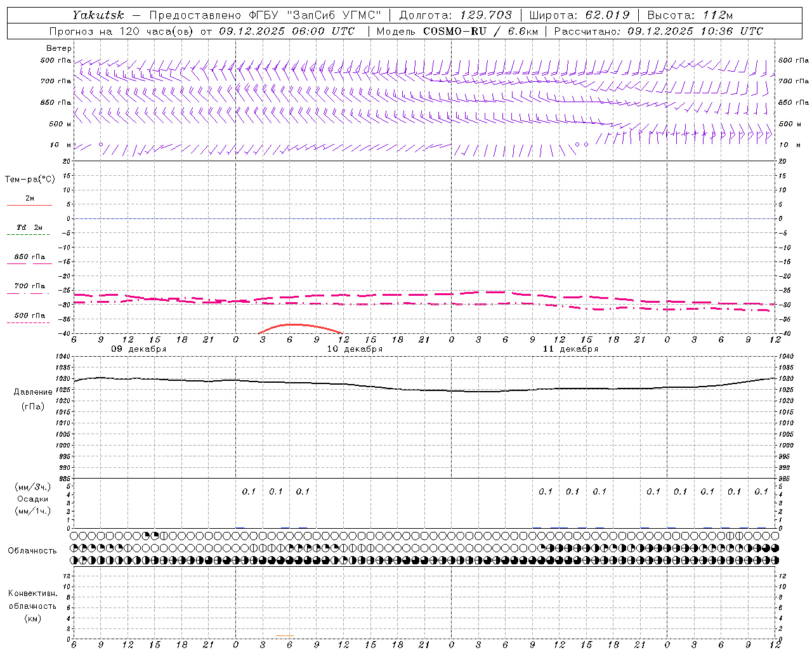Select the 'Предоставлено ФГБУ "ЗапСиб УГМС"' text
The height and width of the screenshot is (650, 812).
pos(265,15)
